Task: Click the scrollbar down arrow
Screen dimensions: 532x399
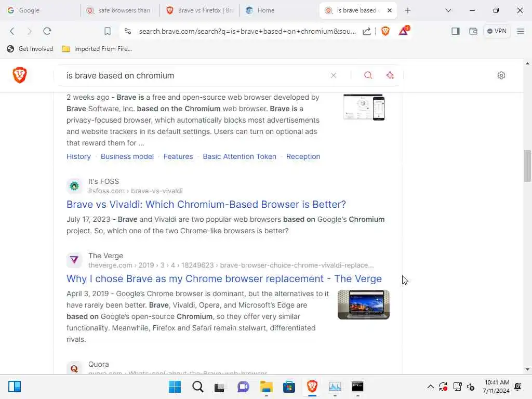Action: click(x=528, y=369)
